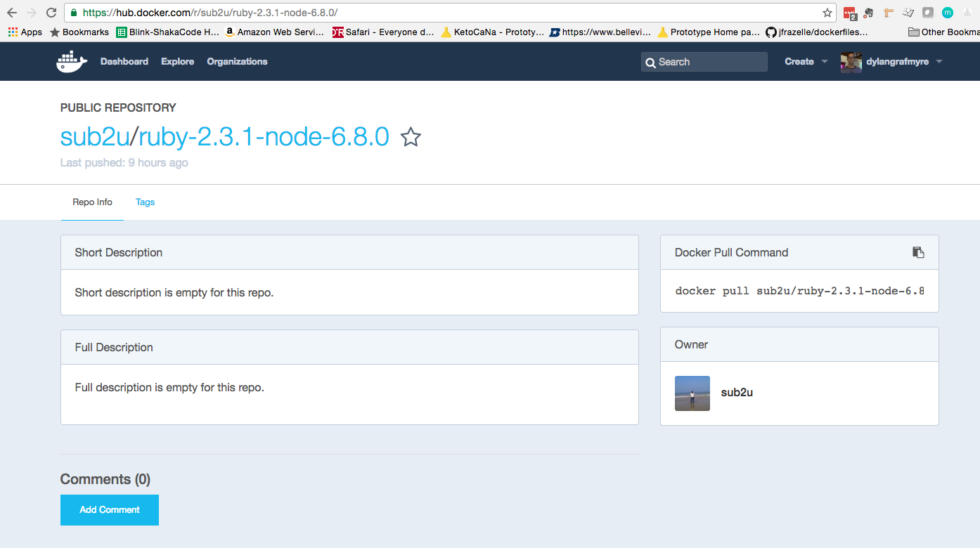The height and width of the screenshot is (548, 980).
Task: Select the Repo Info tab
Action: [x=92, y=202]
